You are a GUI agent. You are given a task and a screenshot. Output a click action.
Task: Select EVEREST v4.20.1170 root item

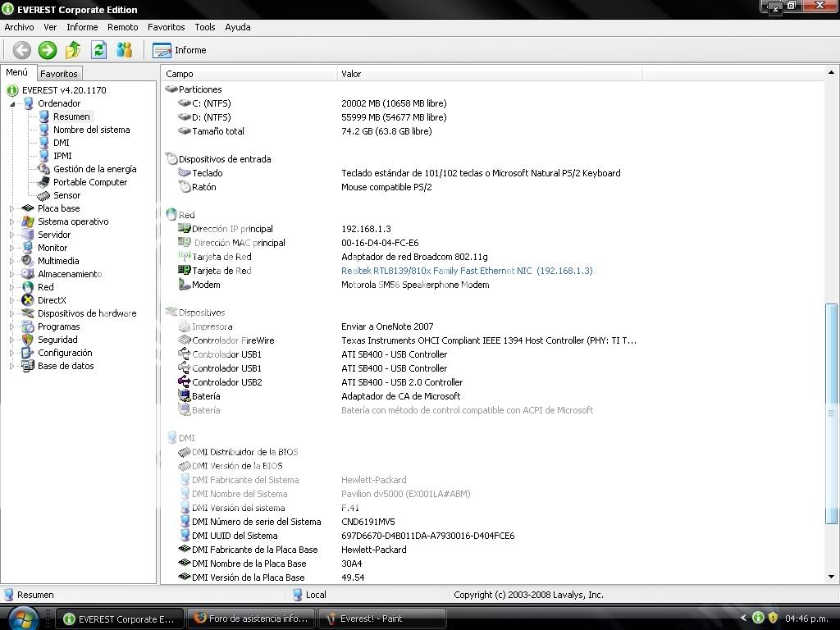coord(64,90)
